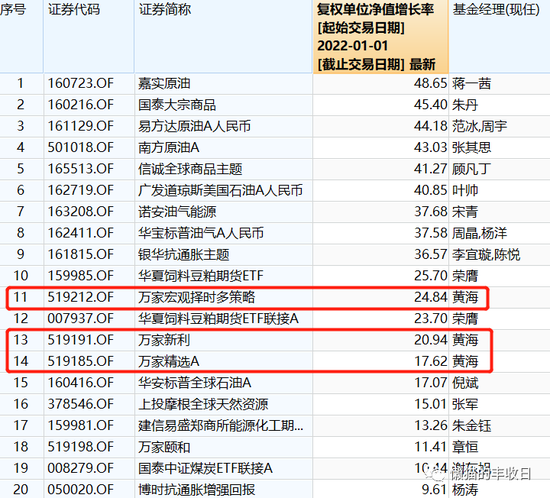Viewport: 550px width, 498px height.
Task: Select growth value 24.84
Action: point(430,297)
